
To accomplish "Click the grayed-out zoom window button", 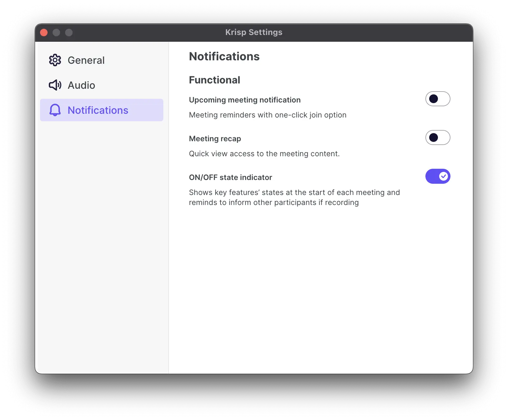I will click(69, 32).
